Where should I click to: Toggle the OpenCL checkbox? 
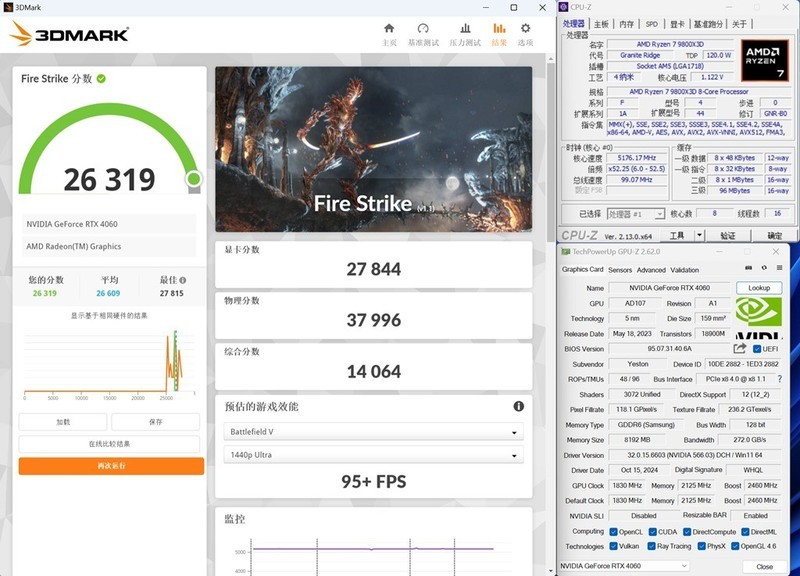tap(614, 532)
